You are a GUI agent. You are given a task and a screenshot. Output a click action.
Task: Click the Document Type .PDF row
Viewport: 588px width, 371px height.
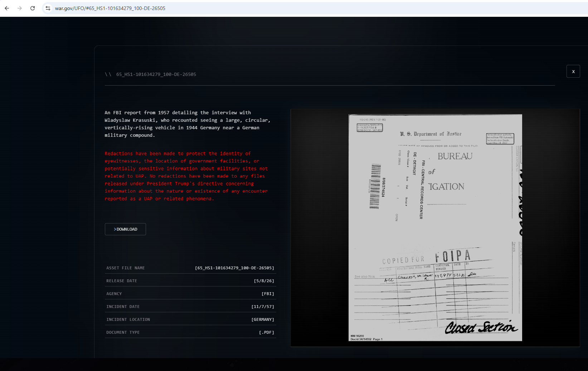tap(190, 332)
